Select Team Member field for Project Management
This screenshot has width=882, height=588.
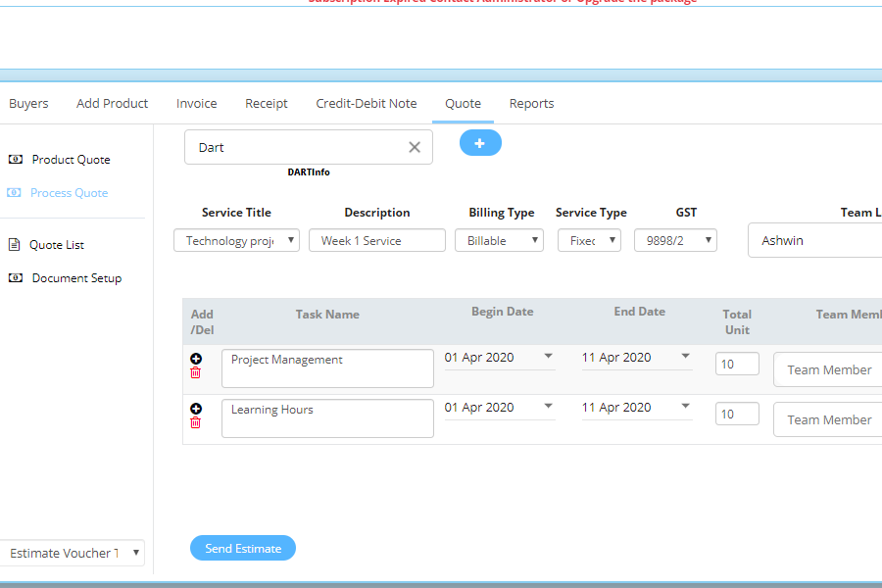click(x=828, y=369)
